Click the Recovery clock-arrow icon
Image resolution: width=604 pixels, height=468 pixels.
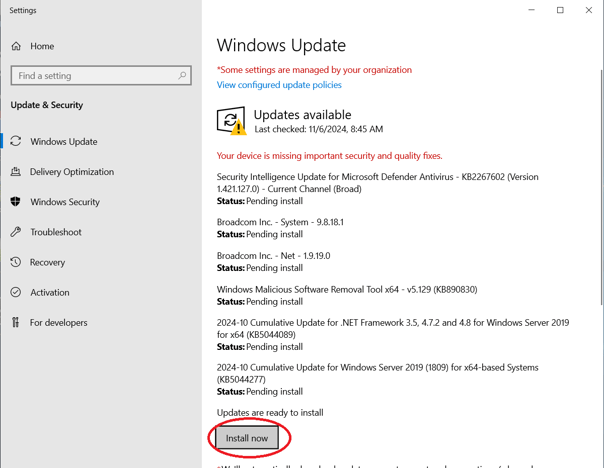click(x=16, y=262)
